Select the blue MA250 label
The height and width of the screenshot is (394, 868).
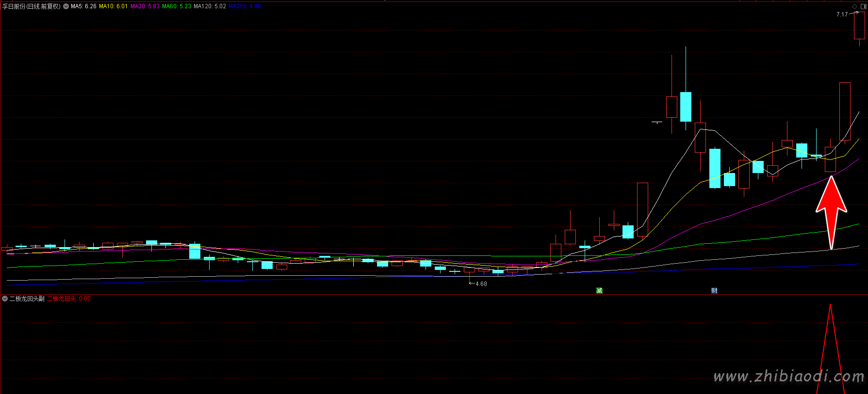coord(245,6)
